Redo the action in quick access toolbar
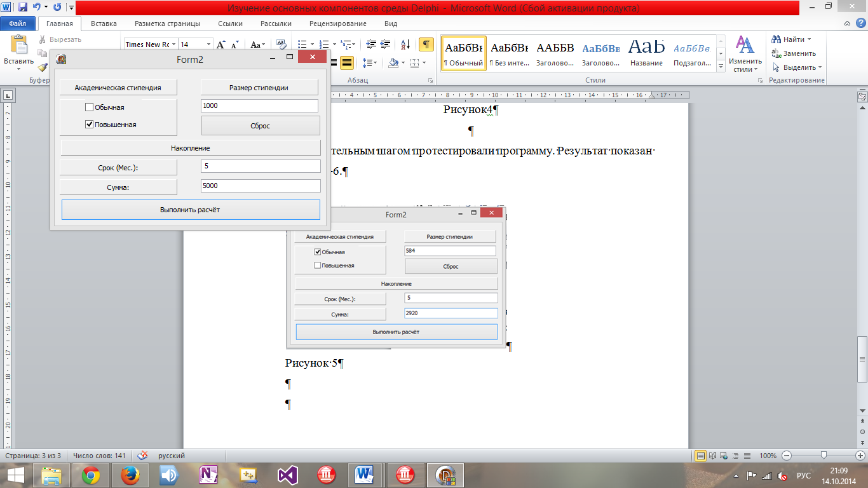 57,8
